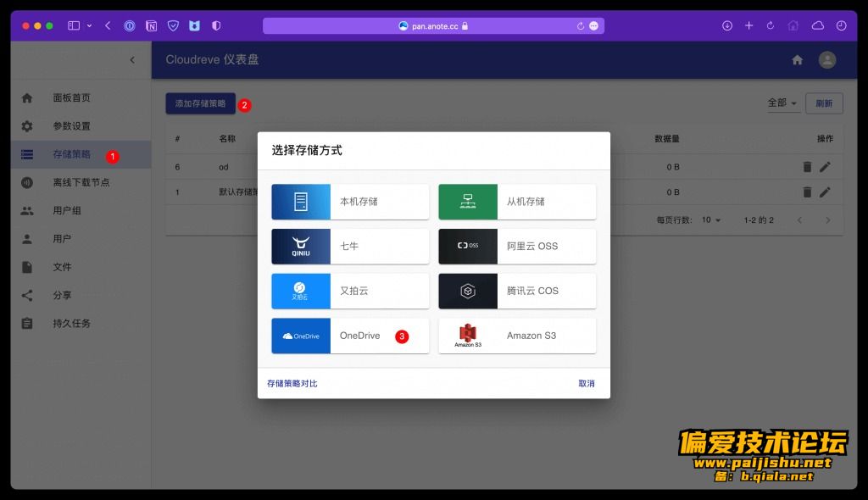Click the 1Password extension icon
This screenshot has width=868, height=500.
coord(130,25)
